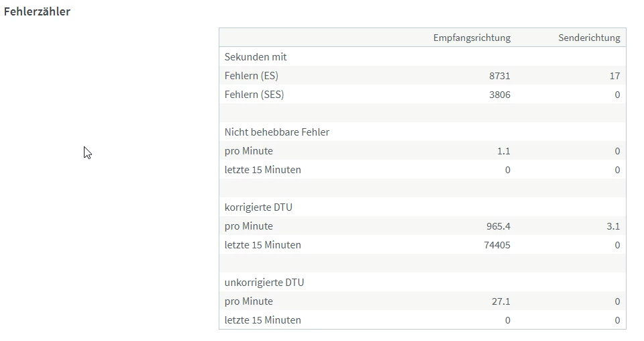Select the uncorrected DTU value 27.1
The height and width of the screenshot is (341, 644).
[x=501, y=301]
